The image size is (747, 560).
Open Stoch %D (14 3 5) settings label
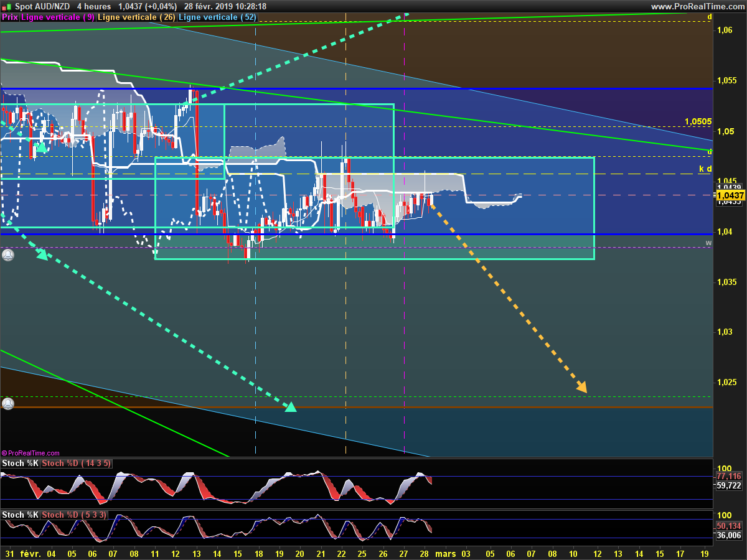(x=75, y=464)
